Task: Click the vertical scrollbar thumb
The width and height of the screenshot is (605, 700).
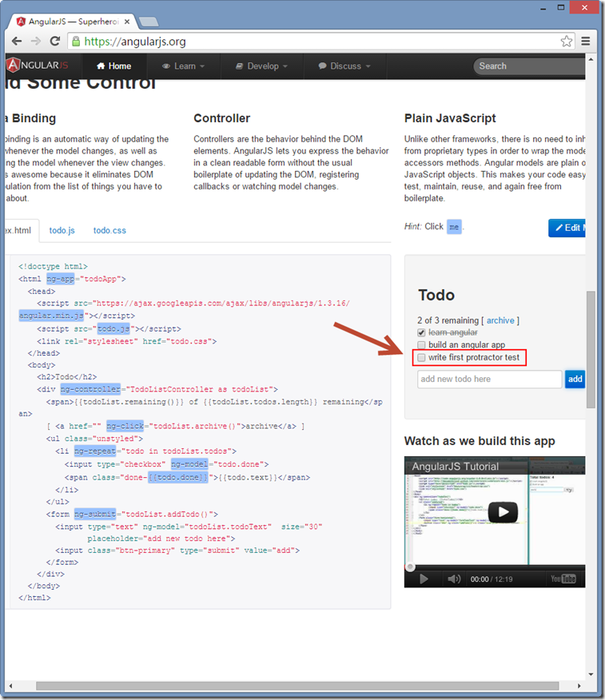Action: click(591, 349)
